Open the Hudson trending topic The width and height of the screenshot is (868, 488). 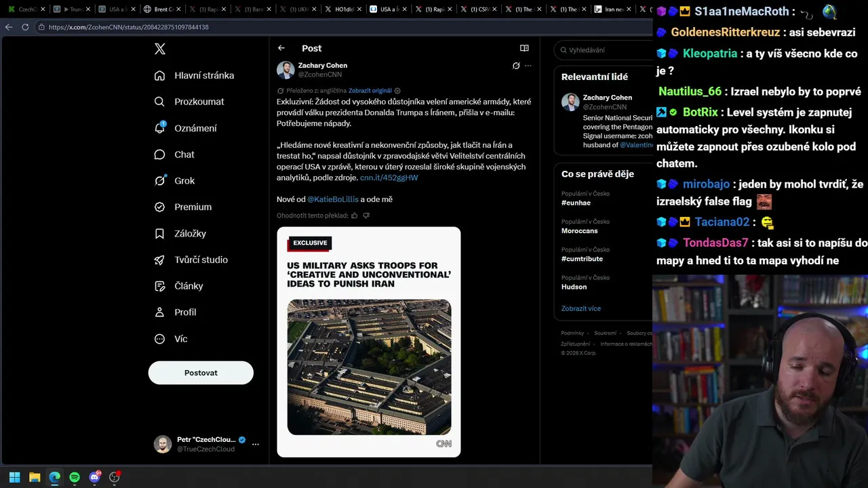click(x=574, y=287)
